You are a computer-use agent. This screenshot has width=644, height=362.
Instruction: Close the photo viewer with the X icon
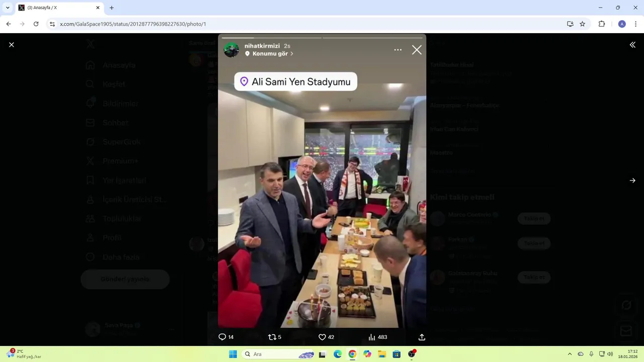pos(12,45)
